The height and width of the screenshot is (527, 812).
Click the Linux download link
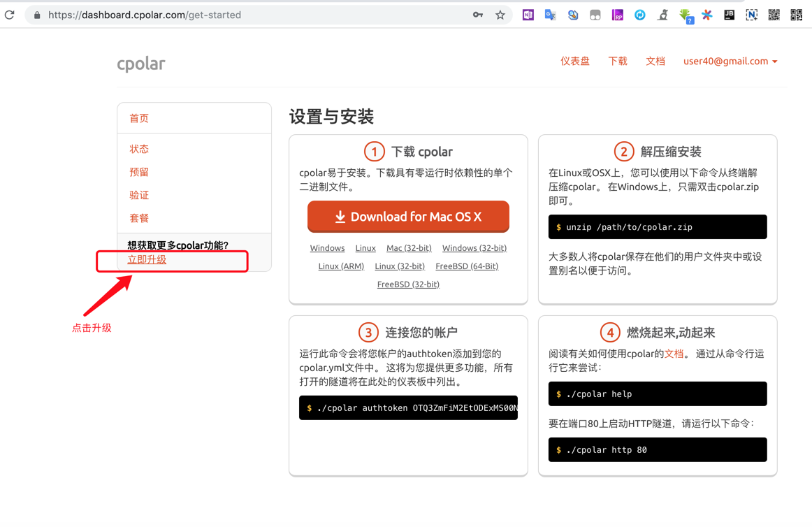click(x=365, y=248)
